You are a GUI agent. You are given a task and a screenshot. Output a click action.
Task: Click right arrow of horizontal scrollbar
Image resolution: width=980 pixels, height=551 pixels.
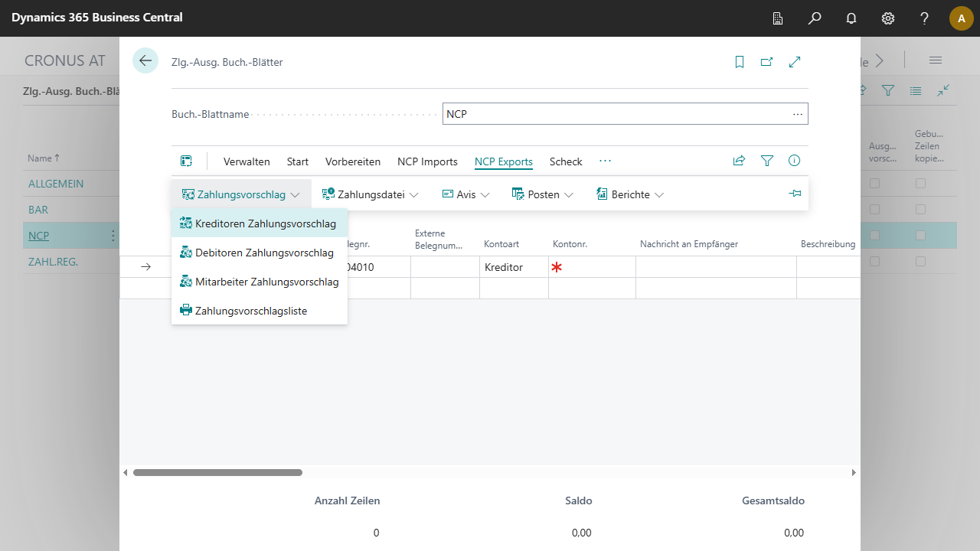tap(854, 473)
